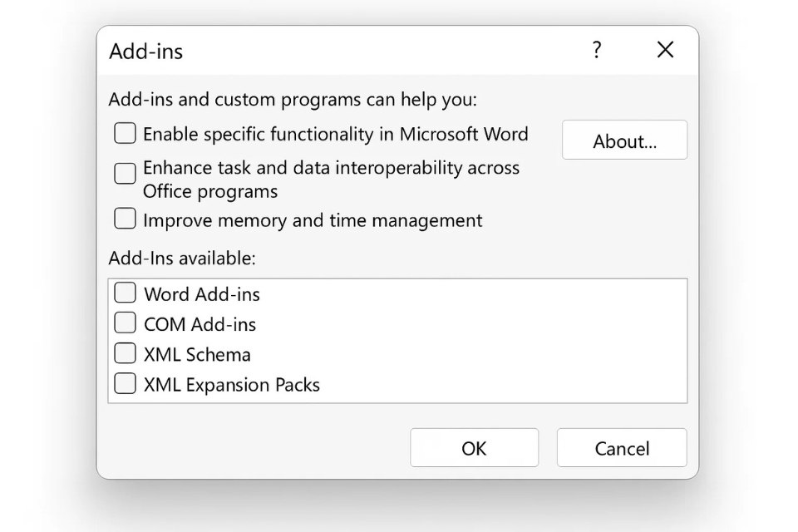Check Improve memory and time management box

point(125,219)
